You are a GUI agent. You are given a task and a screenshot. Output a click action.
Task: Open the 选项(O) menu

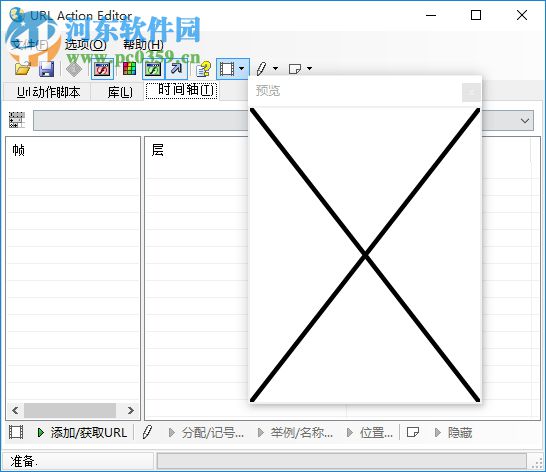pyautogui.click(x=85, y=44)
